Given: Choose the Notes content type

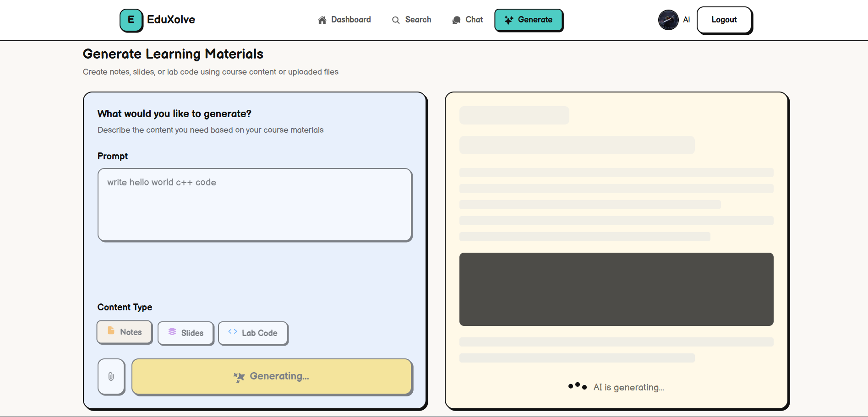Looking at the screenshot, I should 125,332.
